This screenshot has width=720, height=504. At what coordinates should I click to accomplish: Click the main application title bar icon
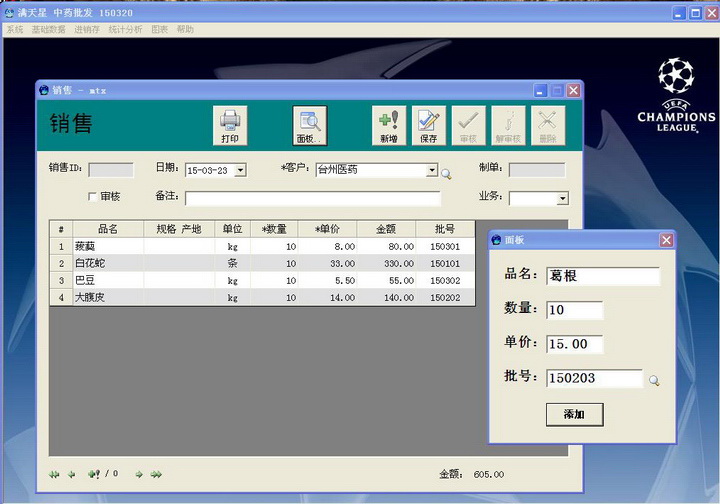pos(9,13)
